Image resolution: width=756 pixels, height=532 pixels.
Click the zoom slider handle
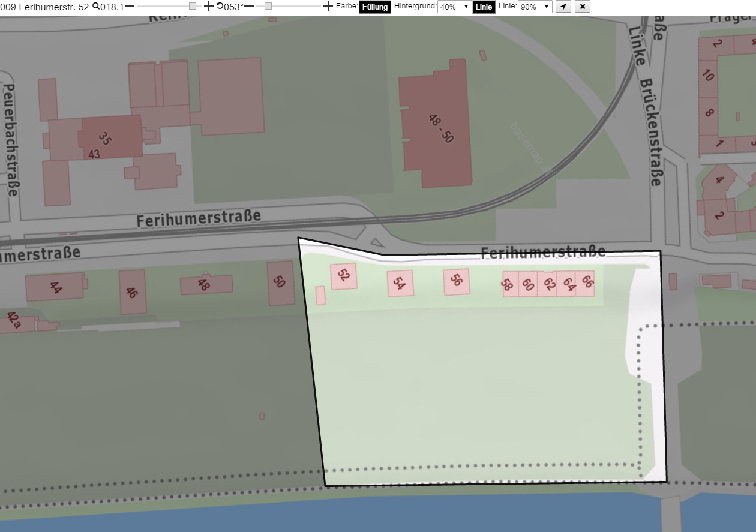point(192,7)
